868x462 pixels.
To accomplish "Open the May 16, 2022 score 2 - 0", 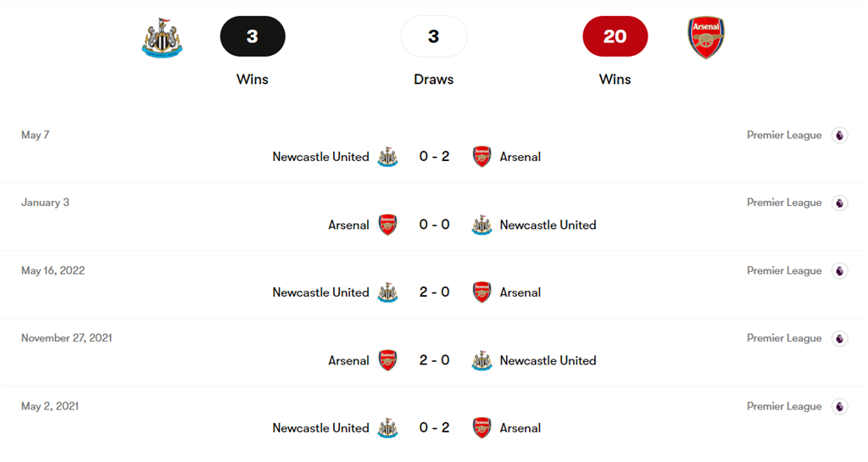I will (434, 292).
